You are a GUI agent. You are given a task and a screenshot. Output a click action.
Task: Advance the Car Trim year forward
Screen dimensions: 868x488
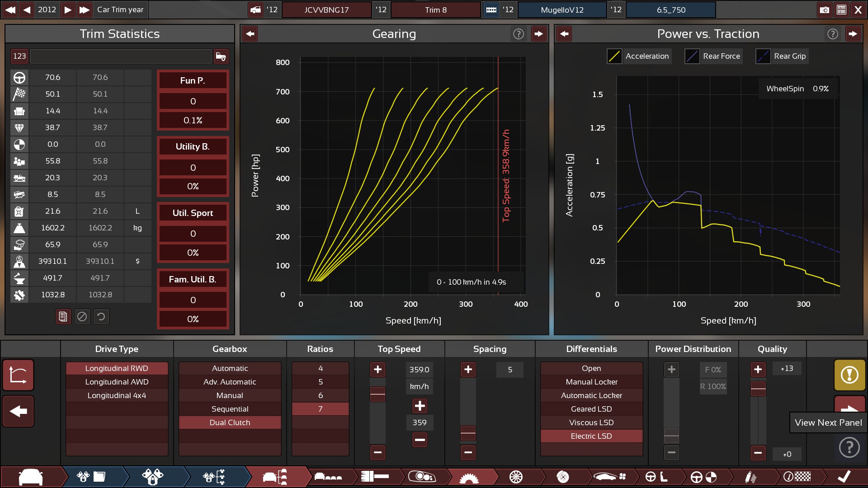click(67, 9)
